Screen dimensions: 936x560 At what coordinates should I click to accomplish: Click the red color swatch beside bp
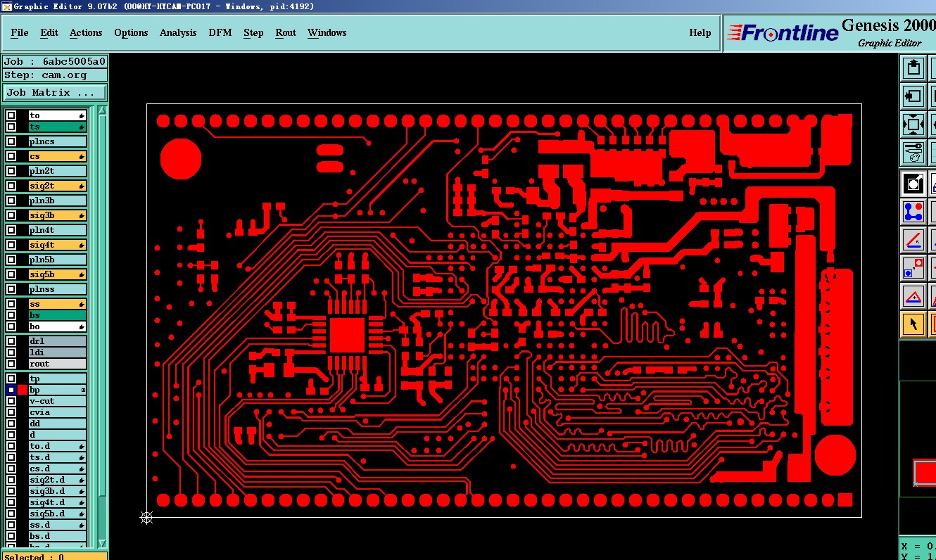coord(23,390)
